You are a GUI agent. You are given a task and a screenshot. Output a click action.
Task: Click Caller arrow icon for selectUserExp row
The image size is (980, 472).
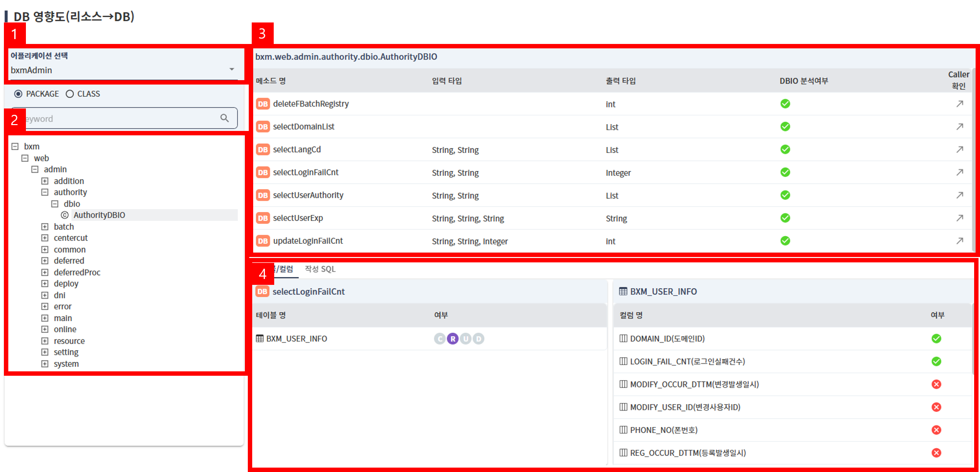(959, 218)
